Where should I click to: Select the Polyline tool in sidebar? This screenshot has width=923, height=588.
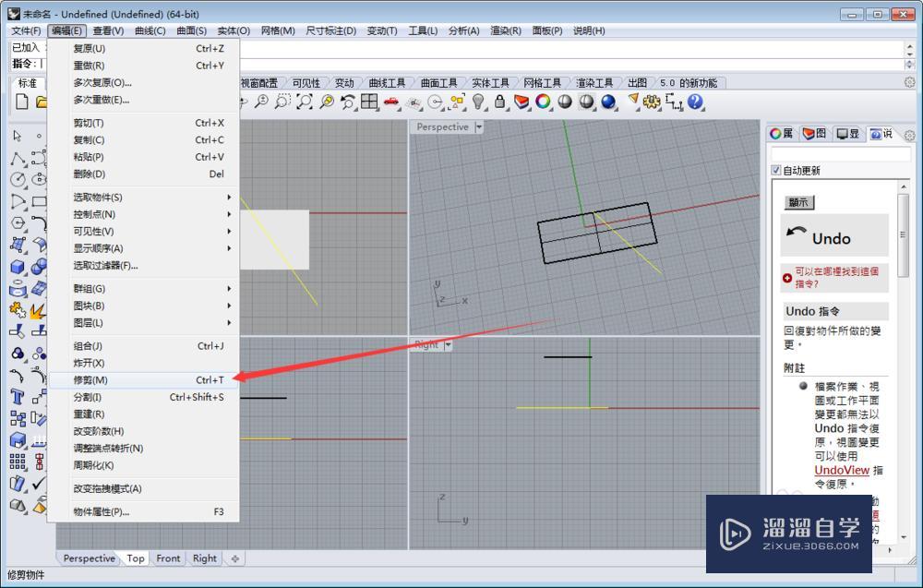[17, 158]
